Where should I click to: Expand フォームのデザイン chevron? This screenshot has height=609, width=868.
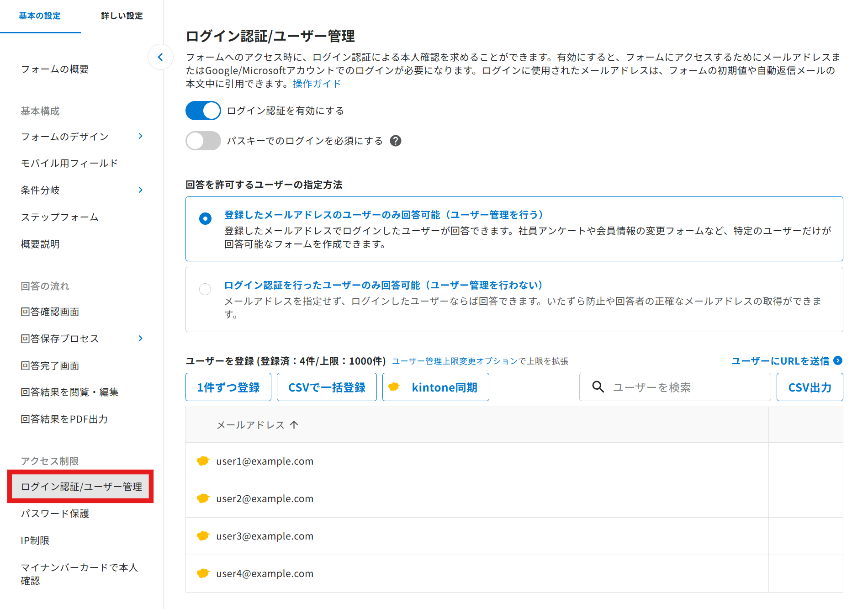point(141,136)
